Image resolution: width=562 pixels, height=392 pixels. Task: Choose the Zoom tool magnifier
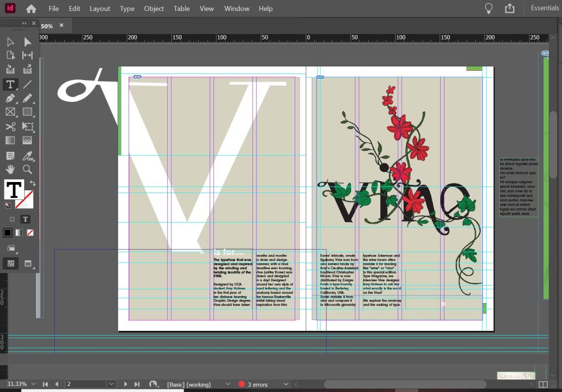27,169
